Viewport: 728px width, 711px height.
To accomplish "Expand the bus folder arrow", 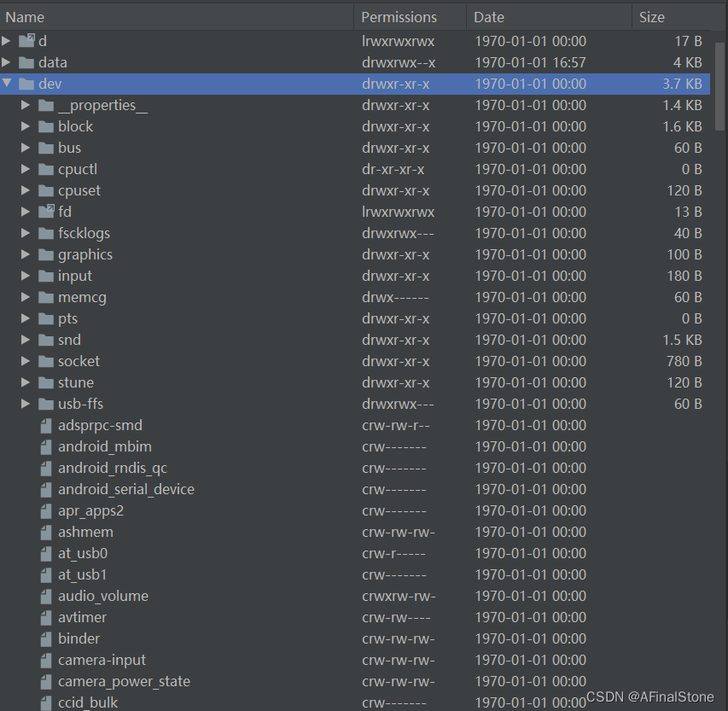I will point(26,148).
